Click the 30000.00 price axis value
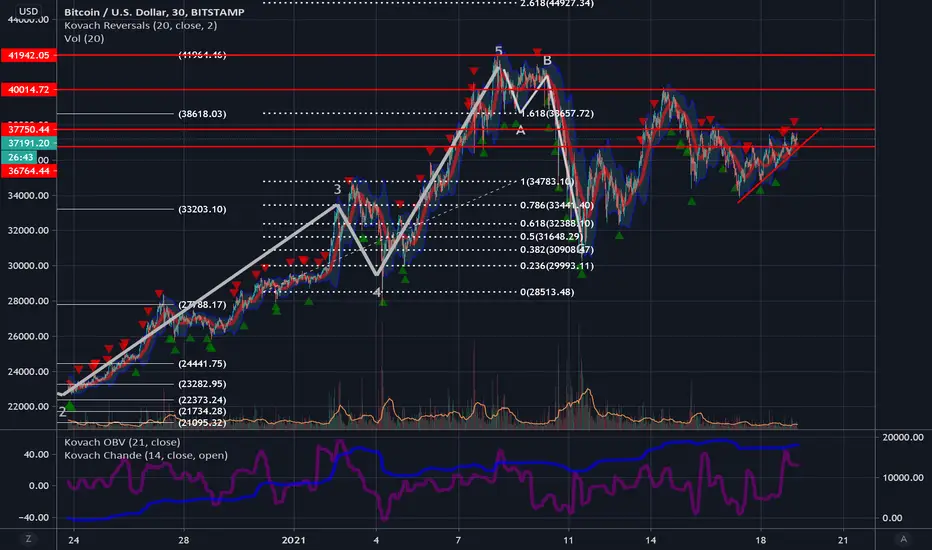The image size is (932, 550). pyautogui.click(x=28, y=266)
